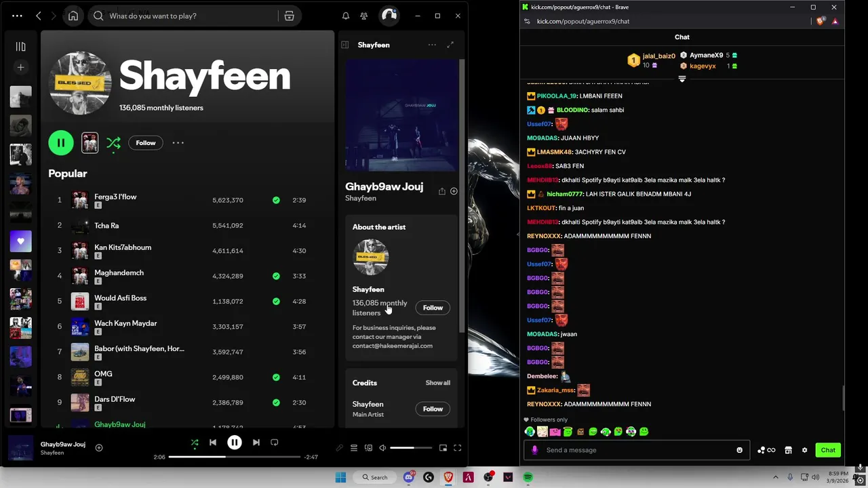Open Kick chat settings gear

tap(804, 450)
